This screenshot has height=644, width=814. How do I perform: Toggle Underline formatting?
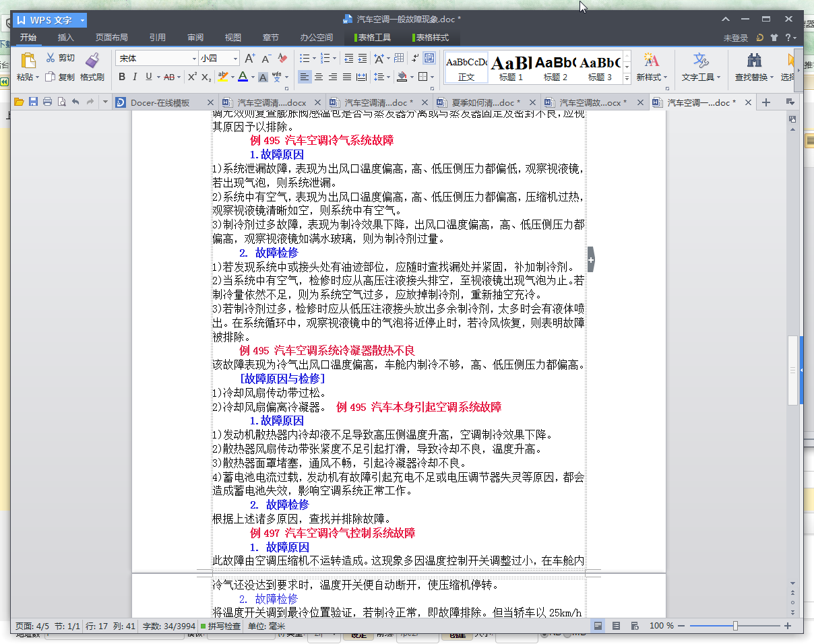click(x=148, y=77)
